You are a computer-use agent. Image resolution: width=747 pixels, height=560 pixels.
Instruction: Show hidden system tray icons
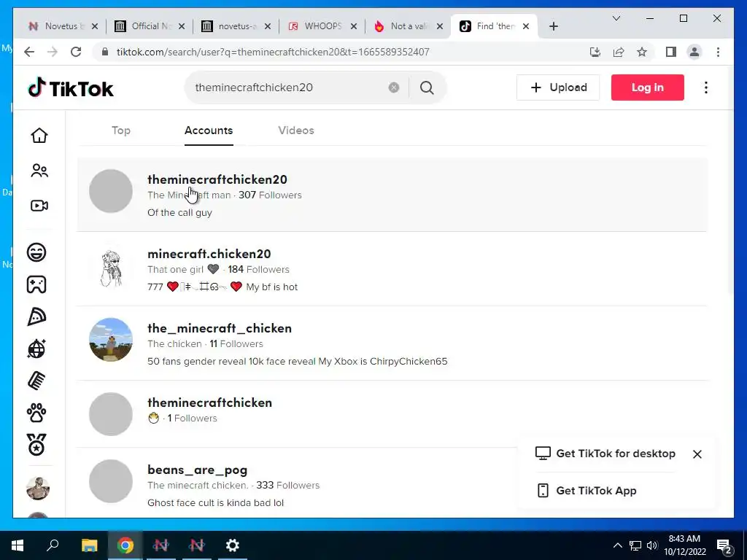tap(617, 545)
